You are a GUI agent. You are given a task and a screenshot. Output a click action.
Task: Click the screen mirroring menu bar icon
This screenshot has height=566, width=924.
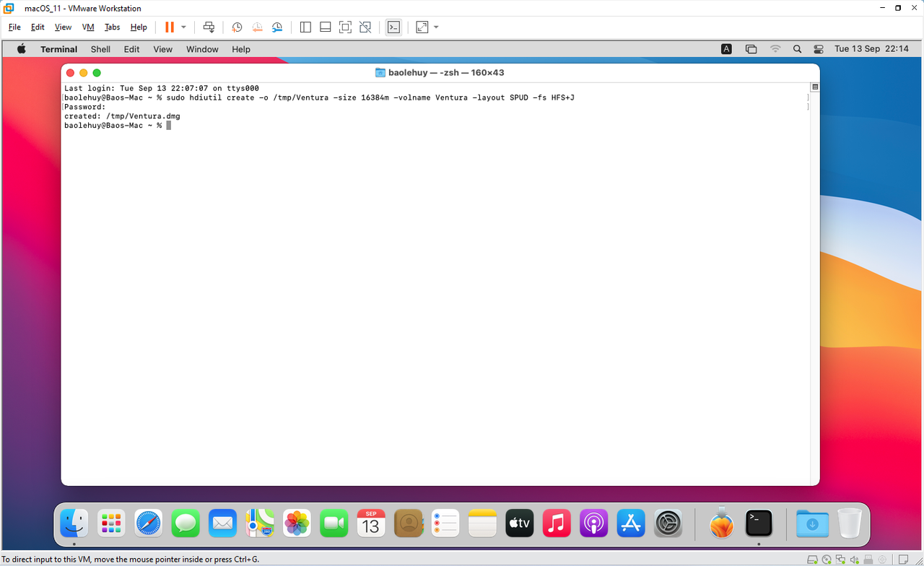pos(751,49)
